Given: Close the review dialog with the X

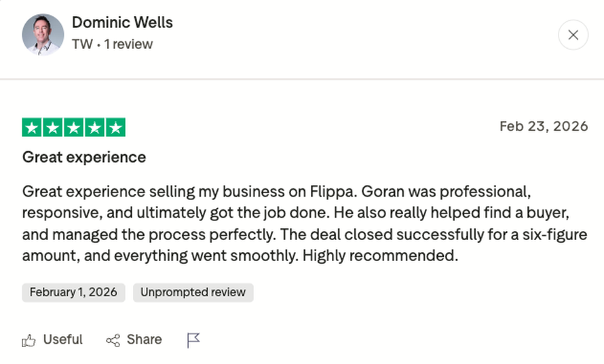Looking at the screenshot, I should click(573, 35).
